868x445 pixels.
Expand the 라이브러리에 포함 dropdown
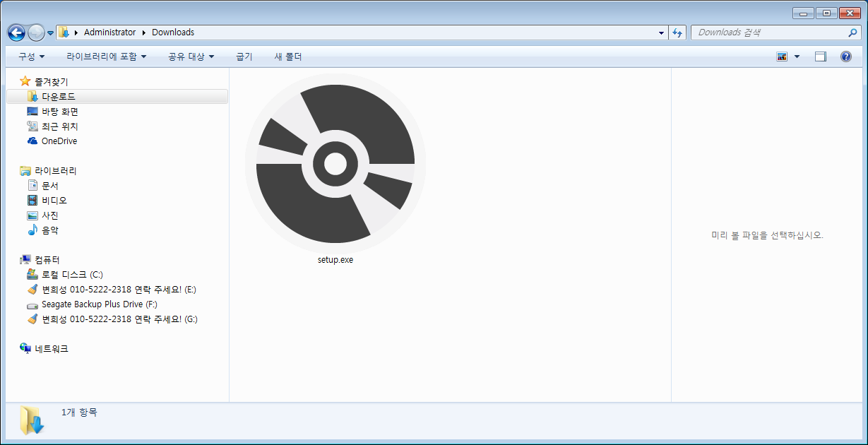[x=106, y=57]
